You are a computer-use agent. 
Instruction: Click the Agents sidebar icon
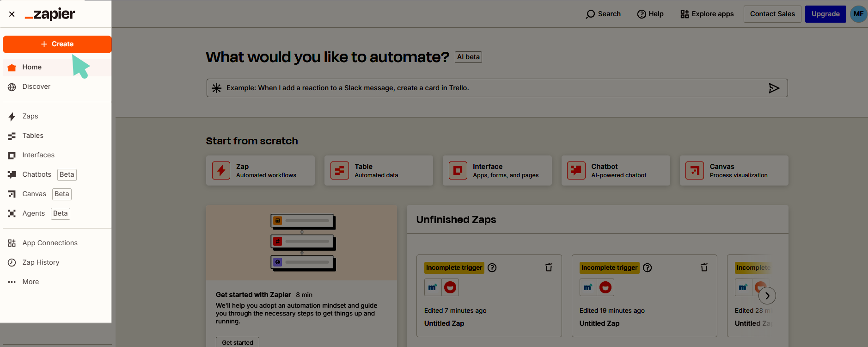click(x=12, y=214)
